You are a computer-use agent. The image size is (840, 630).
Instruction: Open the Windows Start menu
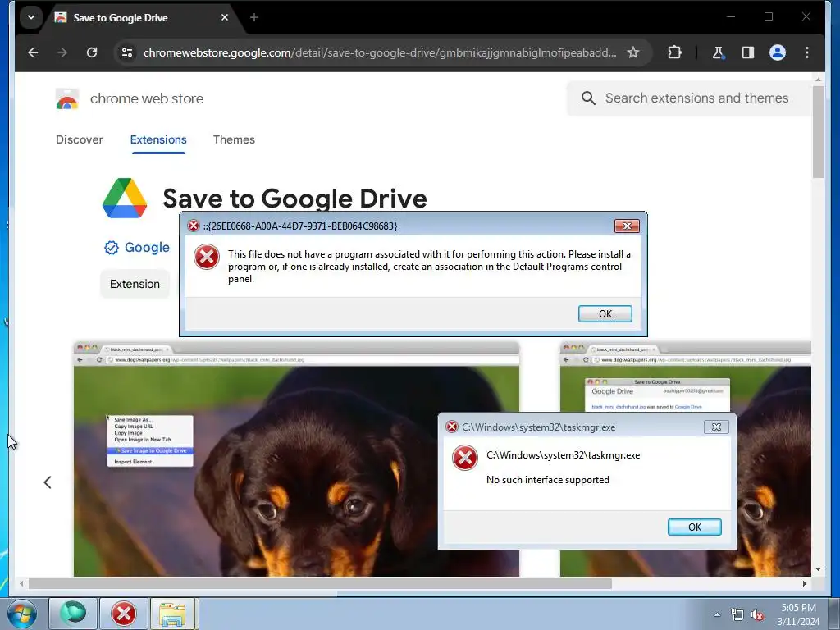coord(21,614)
